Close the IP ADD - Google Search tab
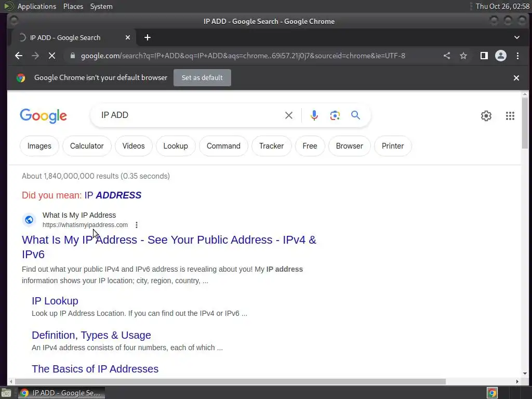532x399 pixels. 128,37
